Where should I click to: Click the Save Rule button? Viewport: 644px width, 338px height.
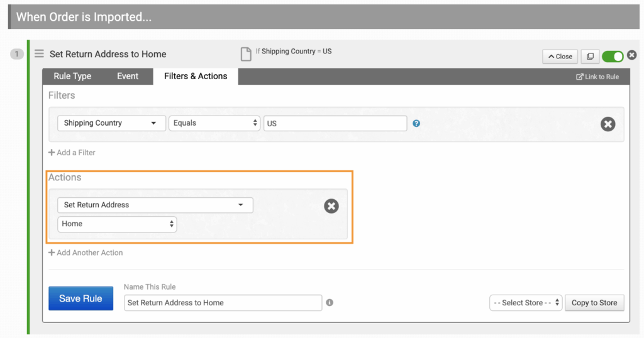pyautogui.click(x=80, y=298)
